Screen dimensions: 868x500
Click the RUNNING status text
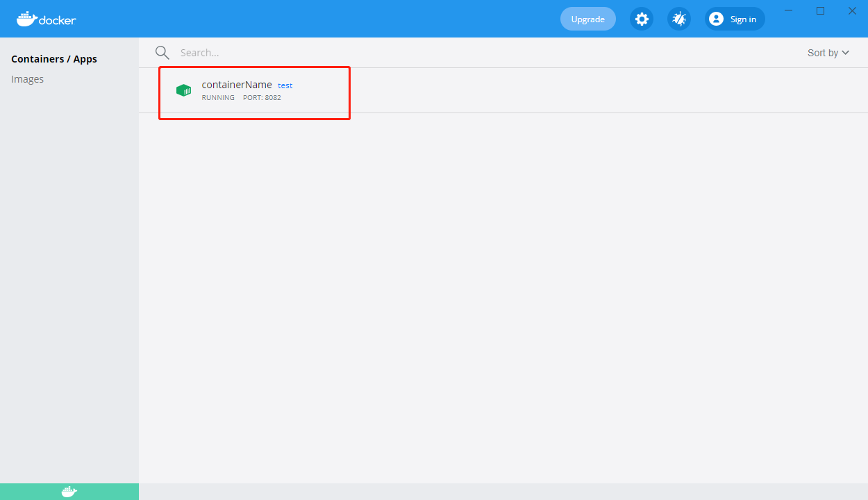pos(218,98)
